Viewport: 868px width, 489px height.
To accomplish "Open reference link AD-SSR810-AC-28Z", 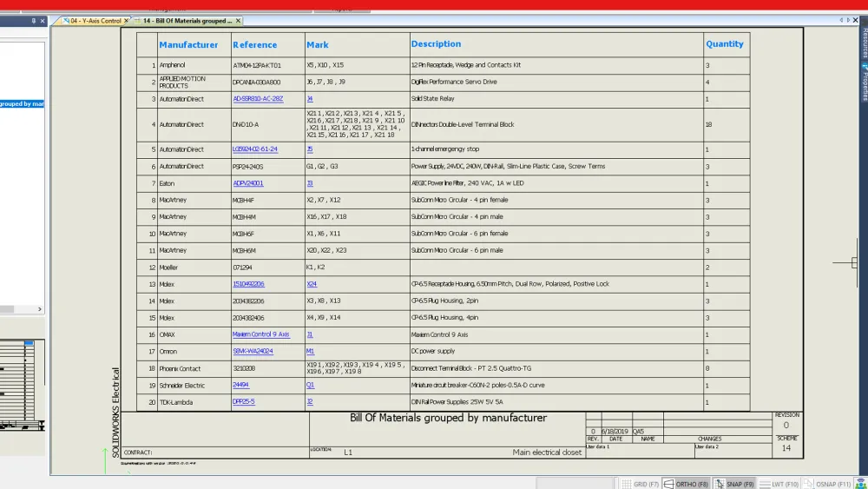I will pos(258,98).
